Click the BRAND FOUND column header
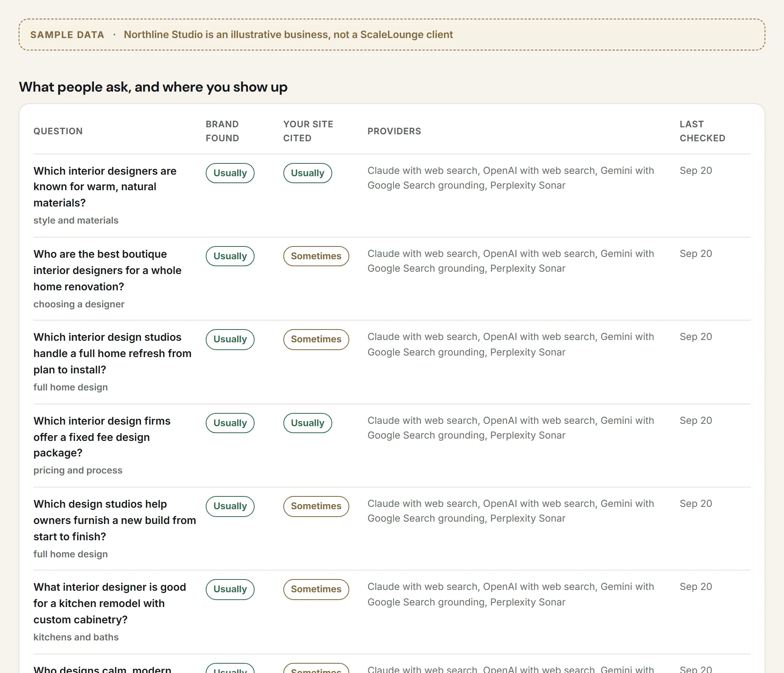The height and width of the screenshot is (673, 784). 222,131
